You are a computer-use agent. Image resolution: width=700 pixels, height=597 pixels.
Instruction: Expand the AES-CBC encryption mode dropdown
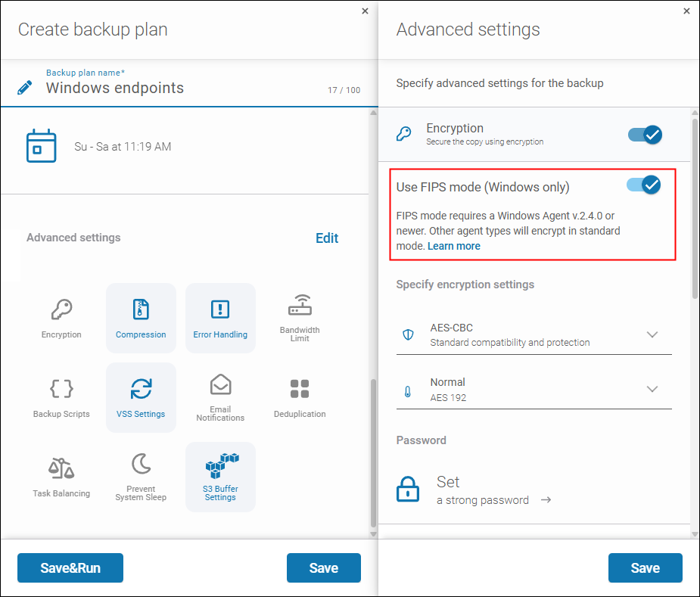(534, 335)
